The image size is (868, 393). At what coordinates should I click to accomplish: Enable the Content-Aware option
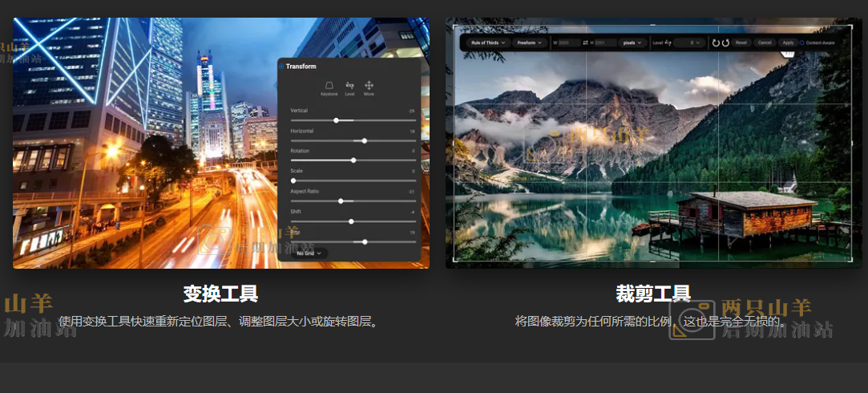click(801, 43)
